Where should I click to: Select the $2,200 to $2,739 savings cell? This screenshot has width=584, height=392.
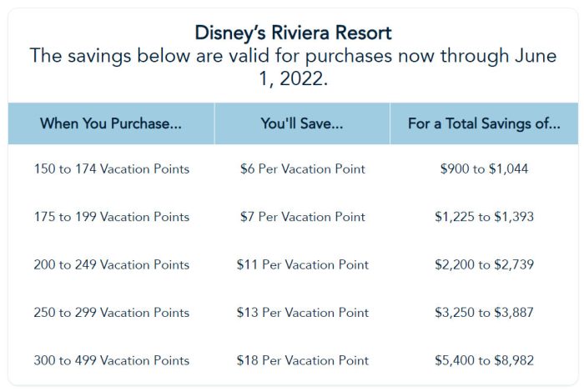click(x=484, y=264)
